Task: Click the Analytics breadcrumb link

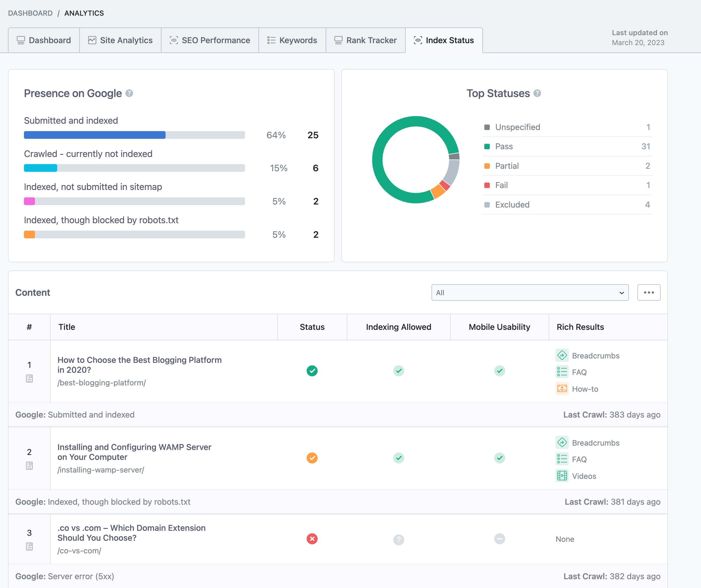Action: [84, 12]
